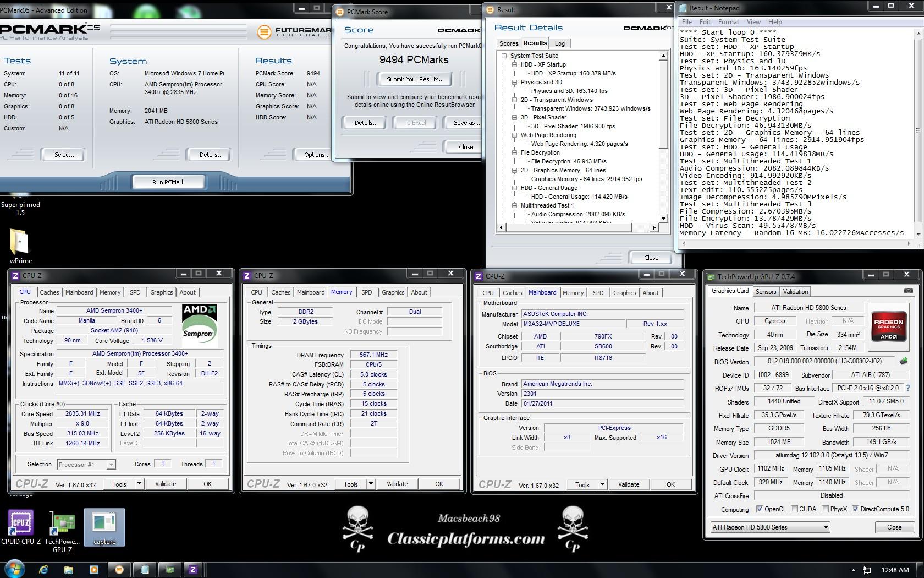Toggle the CUDA checkbox in GPU-Z
This screenshot has height=578, width=924.
[x=794, y=509]
